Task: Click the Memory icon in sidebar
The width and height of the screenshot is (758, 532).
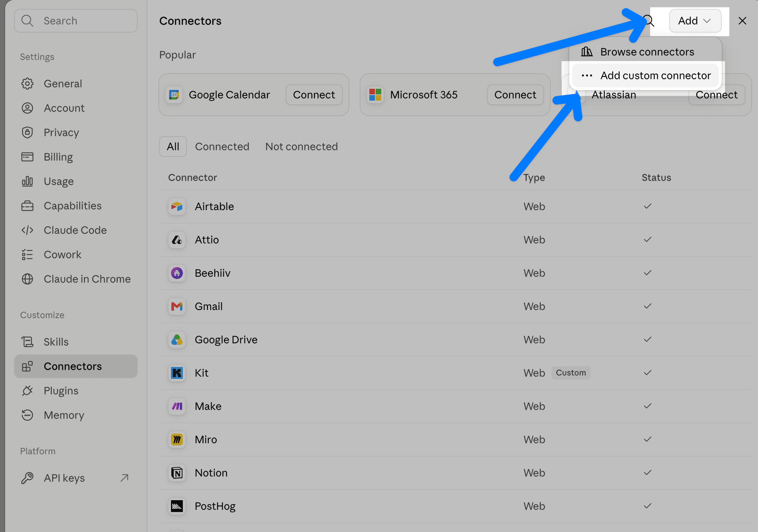Action: (x=27, y=415)
